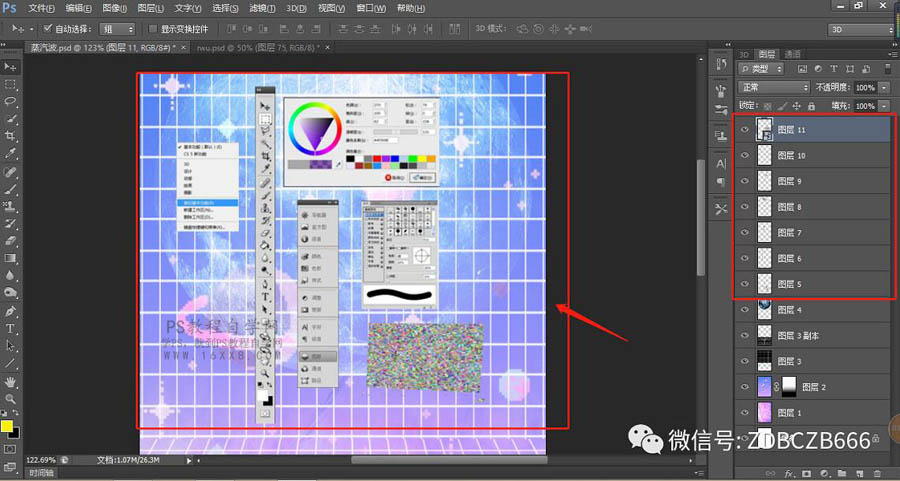This screenshot has width=900, height=481.
Task: Choose the Eyedropper tool
Action: coord(10,153)
